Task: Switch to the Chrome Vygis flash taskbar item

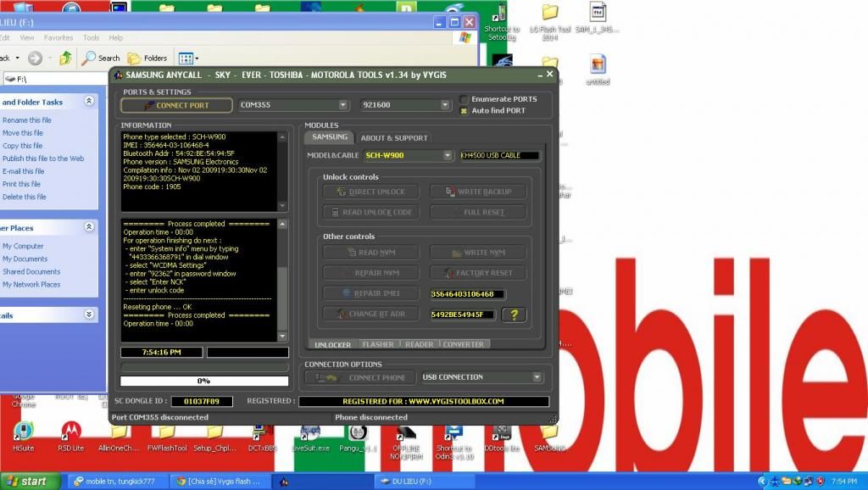Action: [221, 482]
